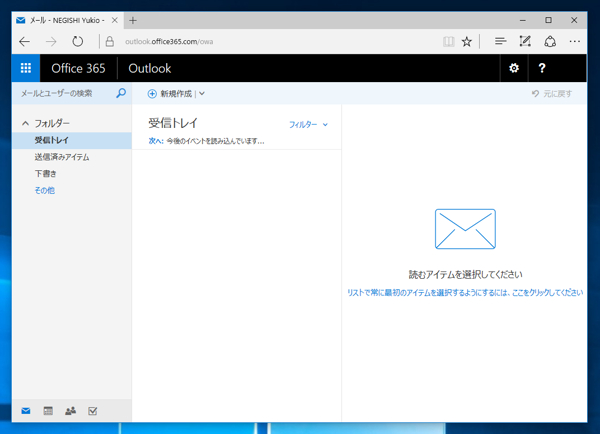Toggle Edge reading view icon
This screenshot has height=434, width=600.
(448, 41)
